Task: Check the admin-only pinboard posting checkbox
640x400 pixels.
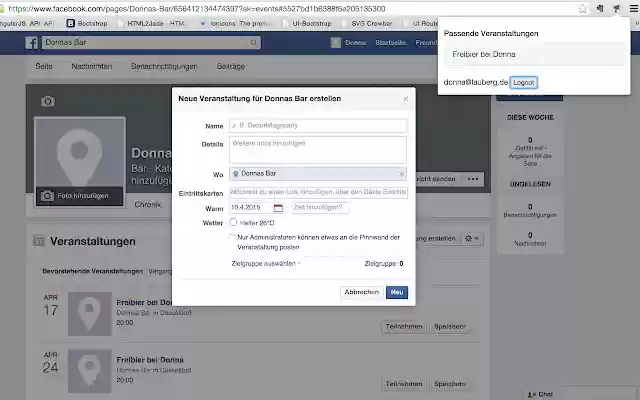Action: [233, 238]
